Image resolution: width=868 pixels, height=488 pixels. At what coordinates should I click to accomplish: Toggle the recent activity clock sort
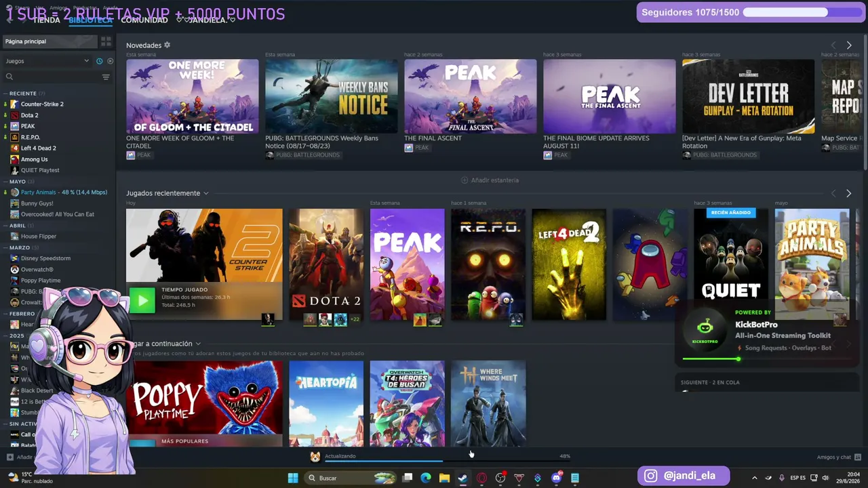click(99, 61)
